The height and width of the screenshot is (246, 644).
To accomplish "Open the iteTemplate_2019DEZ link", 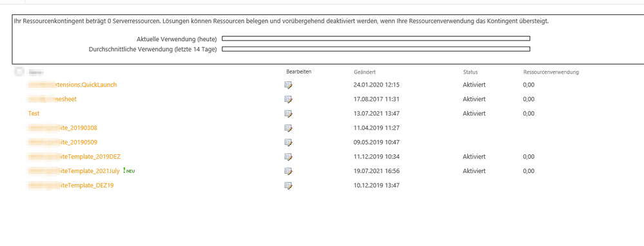I will tap(74, 157).
